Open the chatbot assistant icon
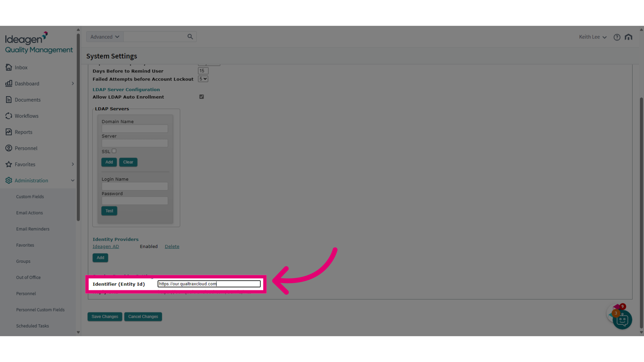Screen dimensions: 644x362 point(622,320)
